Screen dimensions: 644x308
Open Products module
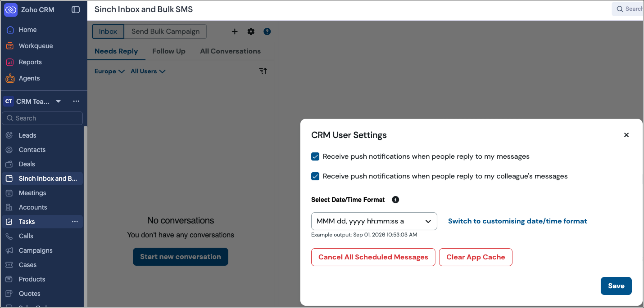32,279
